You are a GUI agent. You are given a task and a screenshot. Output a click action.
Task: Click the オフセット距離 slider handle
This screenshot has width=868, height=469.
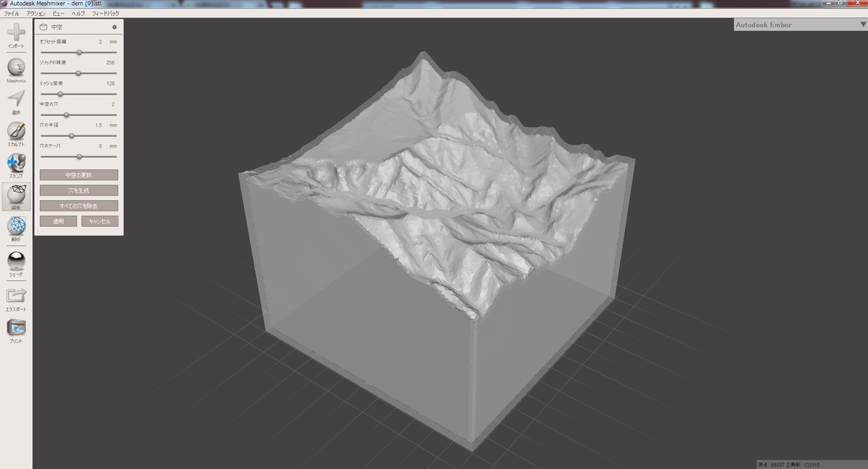tap(79, 52)
